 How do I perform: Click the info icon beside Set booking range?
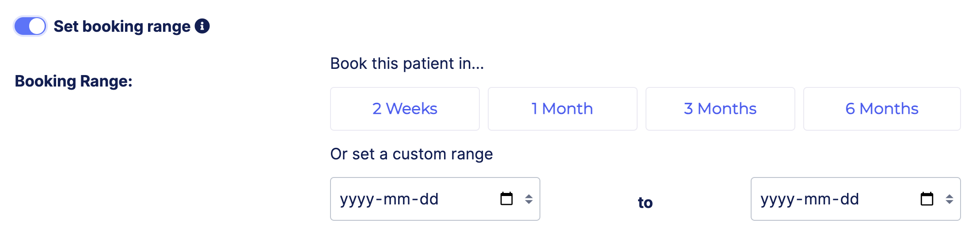coord(202,26)
